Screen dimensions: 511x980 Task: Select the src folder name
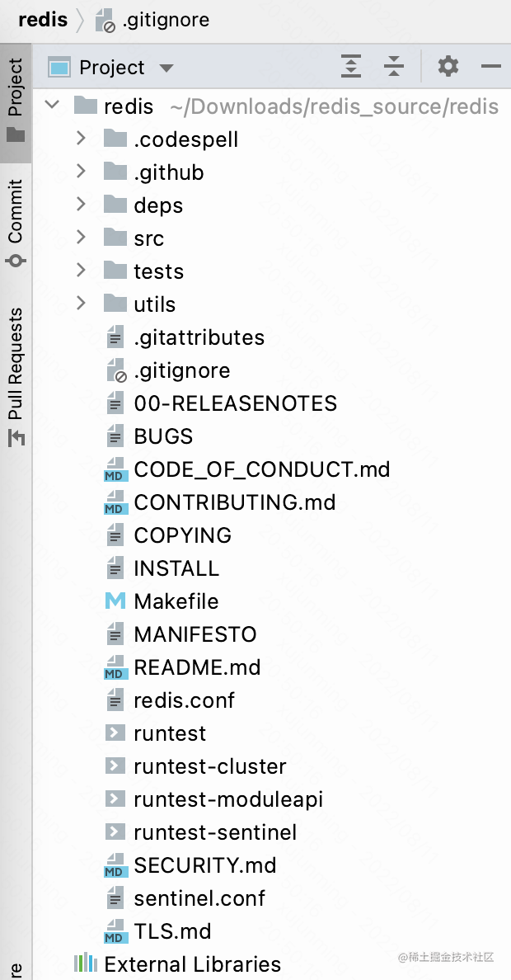pyautogui.click(x=148, y=238)
